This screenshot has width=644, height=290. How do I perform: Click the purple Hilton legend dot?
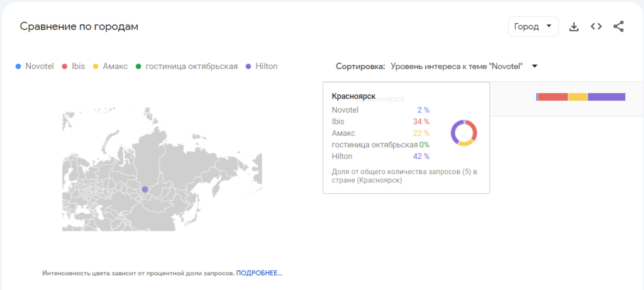pos(248,66)
